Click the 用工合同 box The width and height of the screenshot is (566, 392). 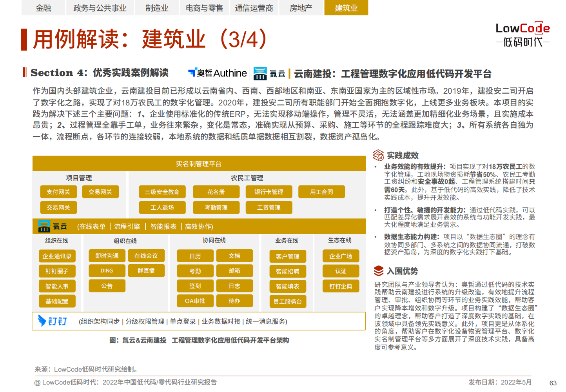coord(321,192)
